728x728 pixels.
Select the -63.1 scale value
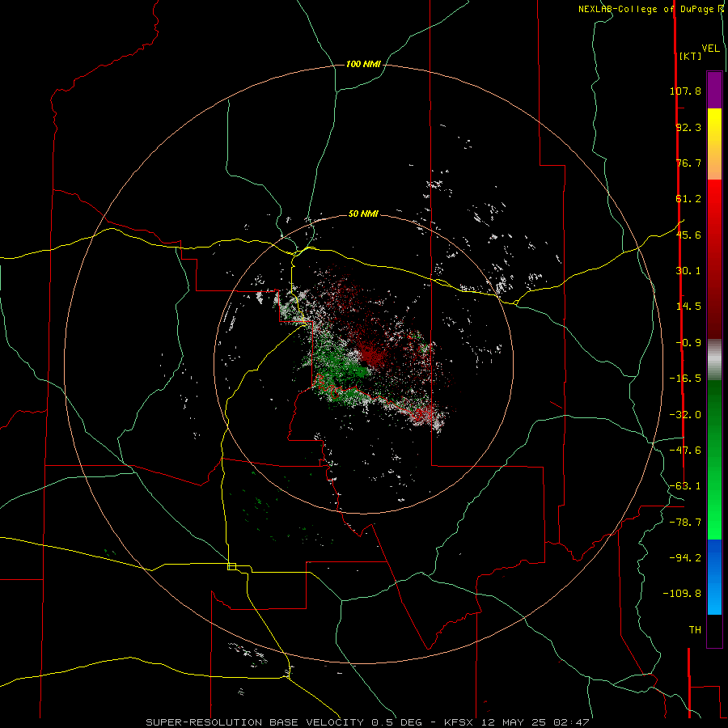(685, 486)
